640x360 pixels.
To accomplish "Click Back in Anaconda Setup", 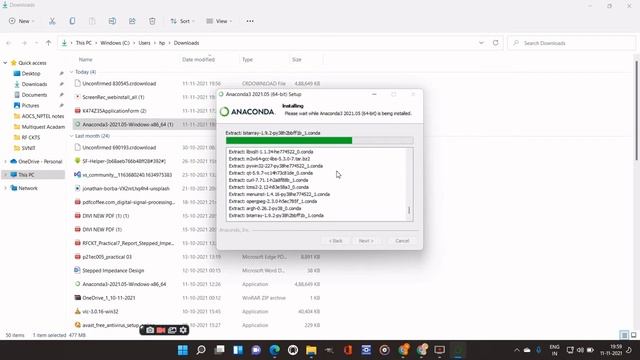I will click(336, 241).
